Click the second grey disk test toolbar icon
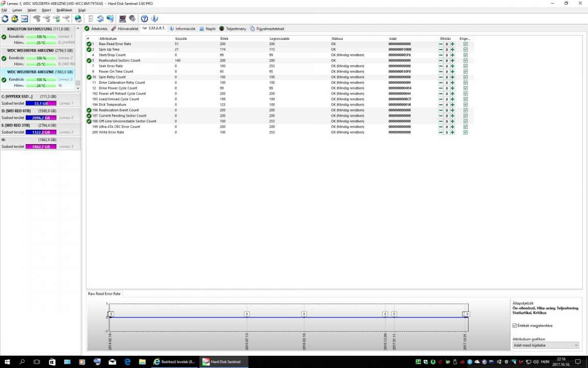The width and height of the screenshot is (588, 368). (46, 18)
